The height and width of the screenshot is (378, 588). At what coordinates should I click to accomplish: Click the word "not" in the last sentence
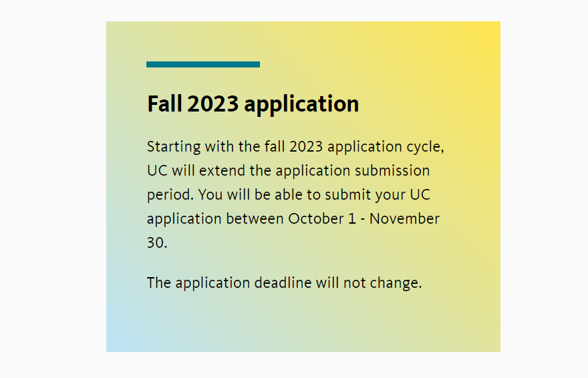pyautogui.click(x=354, y=282)
